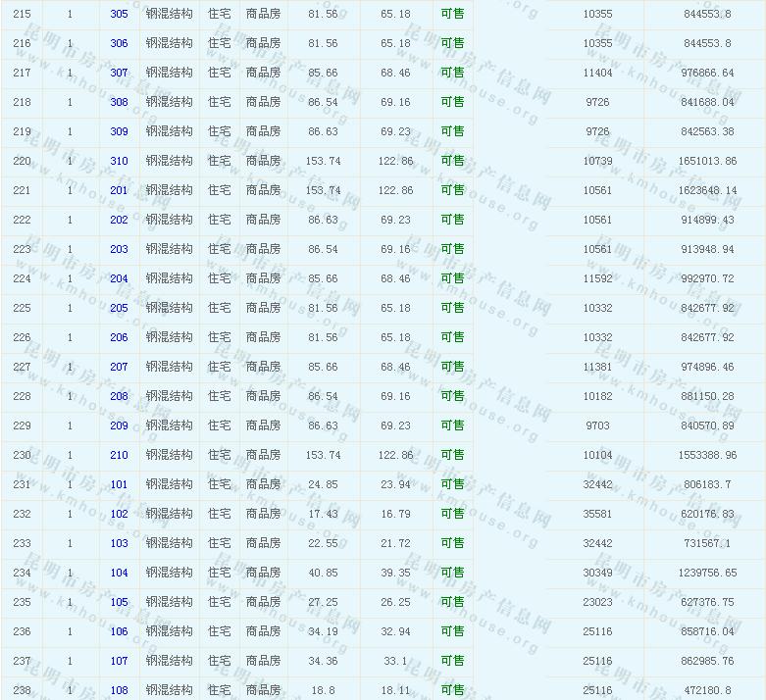
Task: Open the room 104 link
Action: click(x=119, y=573)
